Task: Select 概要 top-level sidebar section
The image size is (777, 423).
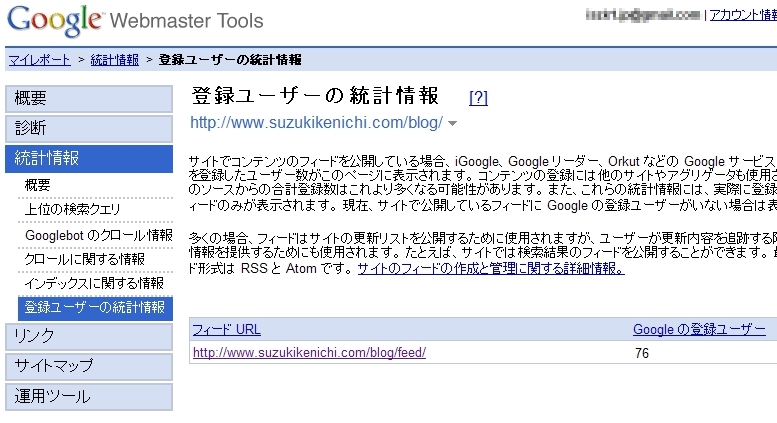Action: point(89,98)
